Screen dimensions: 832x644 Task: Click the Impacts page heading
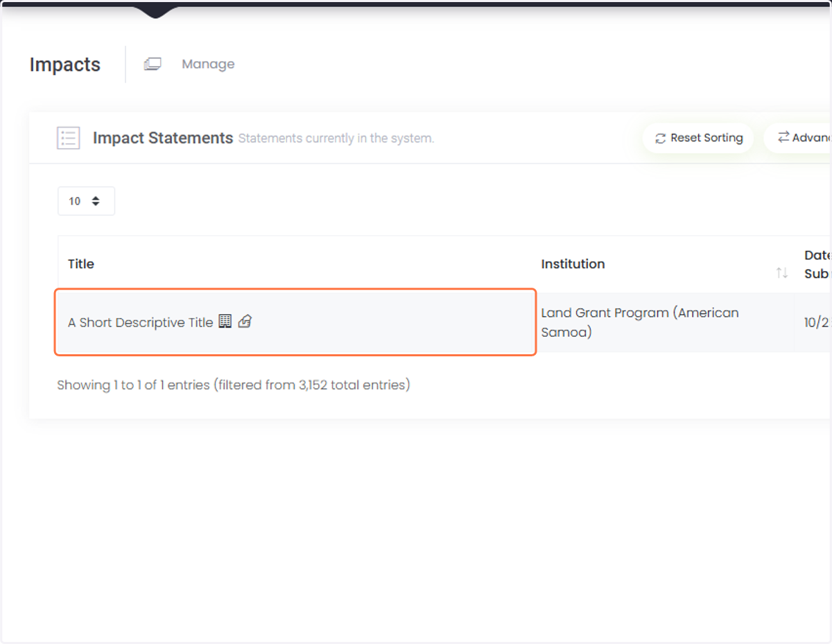(65, 64)
